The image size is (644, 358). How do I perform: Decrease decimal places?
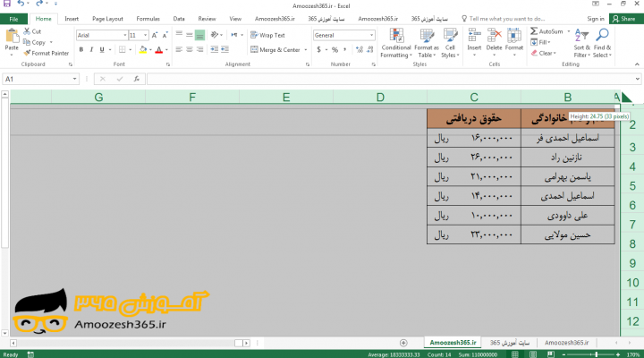369,50
